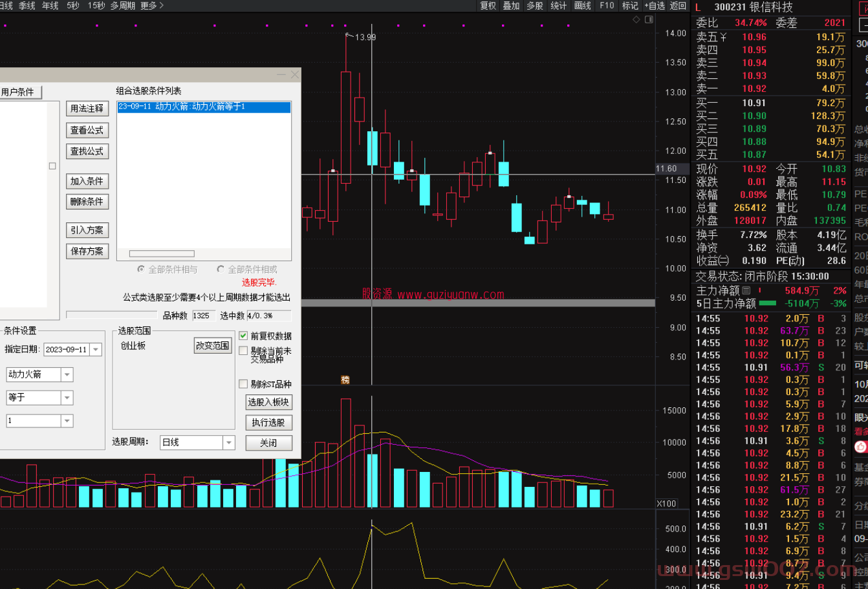Viewport: 868px width, 589px height.
Task: Click the red thumbs-up icon at the right edge
Action: click(x=860, y=447)
